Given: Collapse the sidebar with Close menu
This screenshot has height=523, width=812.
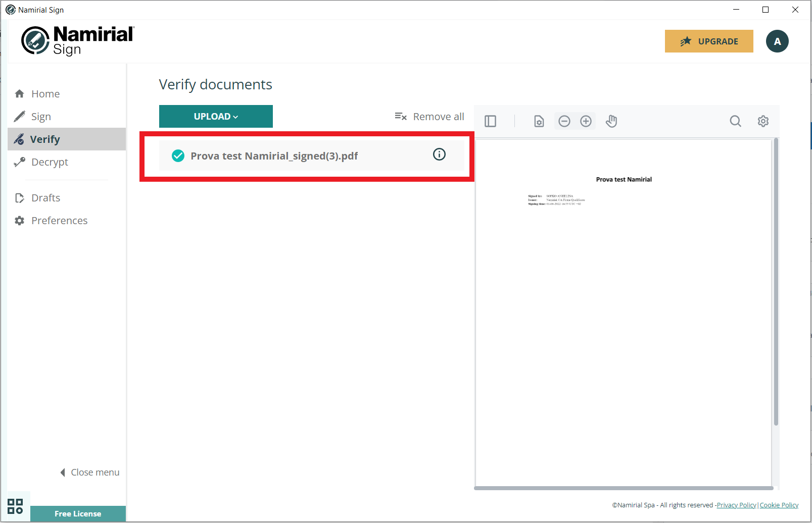Looking at the screenshot, I should (x=90, y=473).
